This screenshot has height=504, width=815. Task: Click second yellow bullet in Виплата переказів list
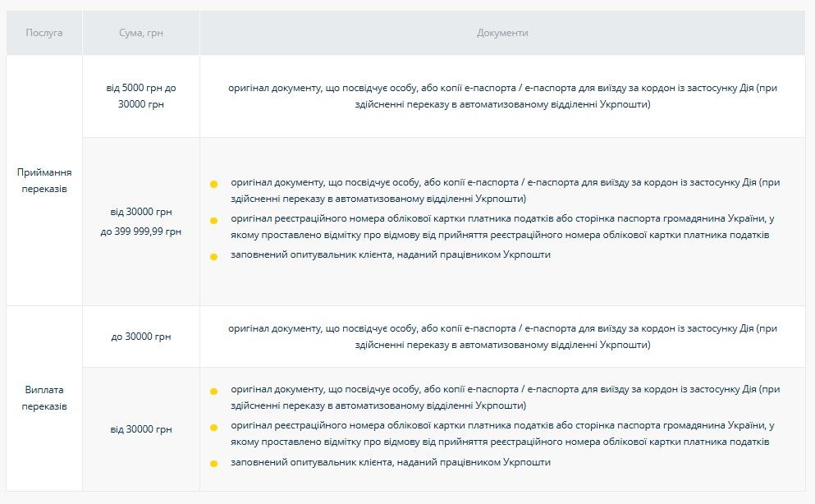click(213, 428)
